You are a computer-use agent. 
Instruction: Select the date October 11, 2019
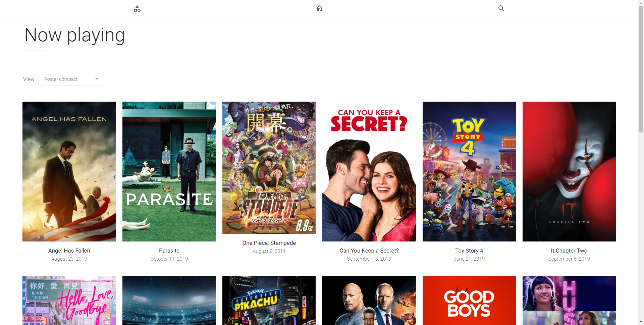(169, 259)
